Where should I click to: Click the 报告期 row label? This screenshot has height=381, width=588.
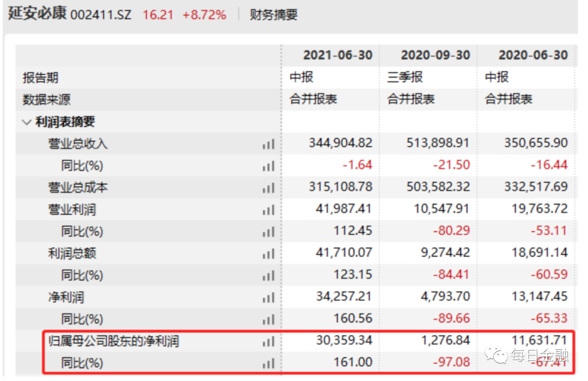(40, 78)
